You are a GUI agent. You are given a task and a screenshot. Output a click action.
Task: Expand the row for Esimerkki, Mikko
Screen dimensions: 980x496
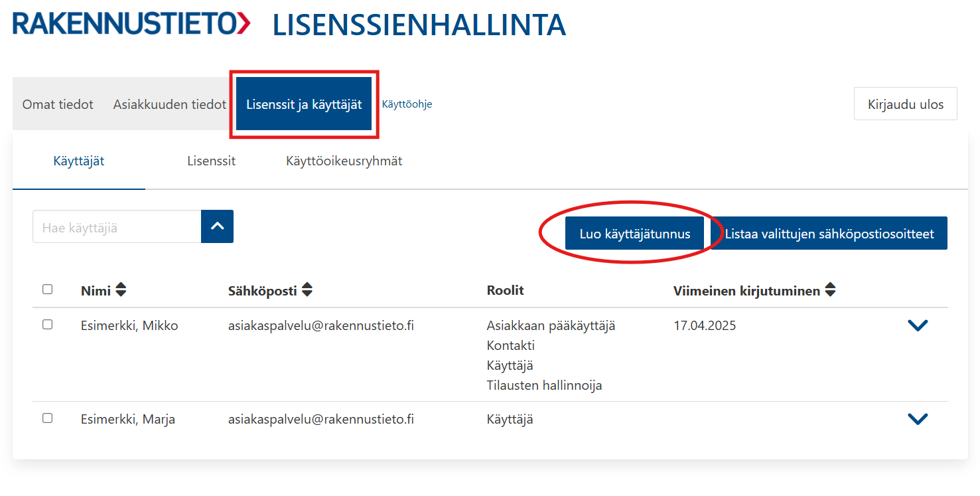pyautogui.click(x=918, y=325)
